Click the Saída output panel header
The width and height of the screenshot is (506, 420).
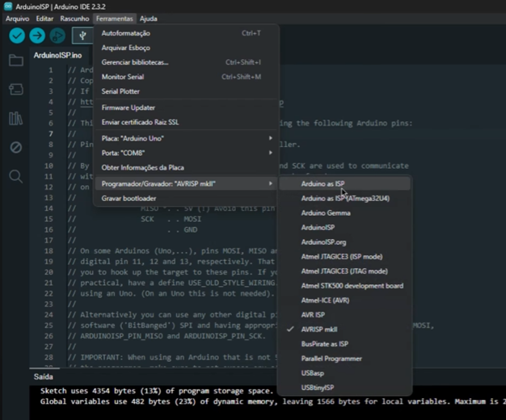tap(42, 376)
